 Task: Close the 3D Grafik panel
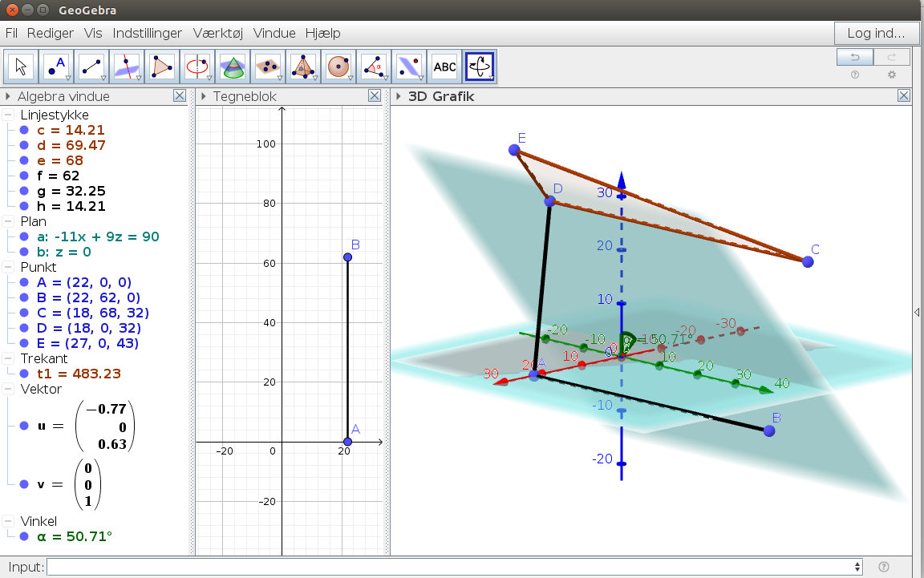[x=904, y=95]
